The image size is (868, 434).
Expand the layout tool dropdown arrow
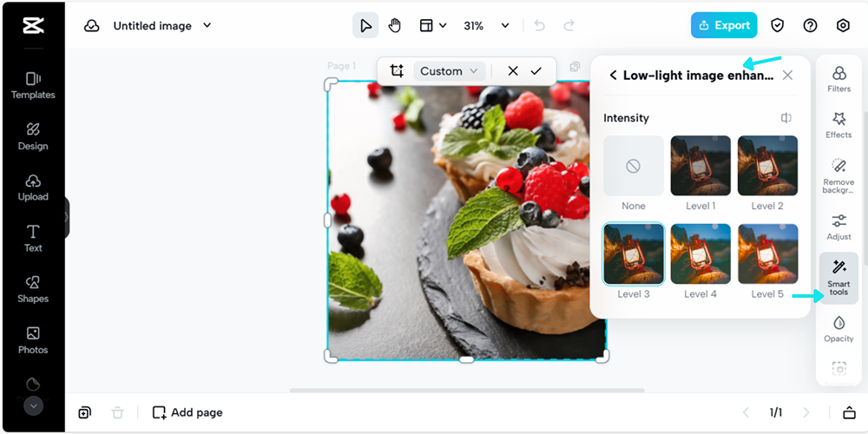point(443,25)
